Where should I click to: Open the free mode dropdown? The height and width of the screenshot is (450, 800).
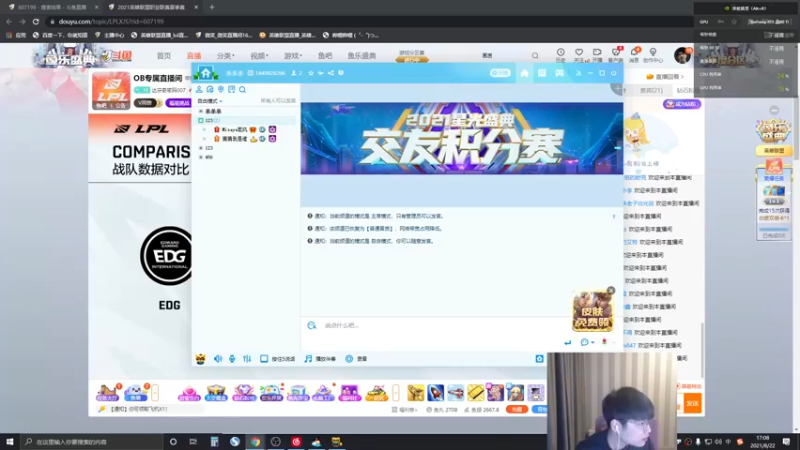pyautogui.click(x=210, y=101)
